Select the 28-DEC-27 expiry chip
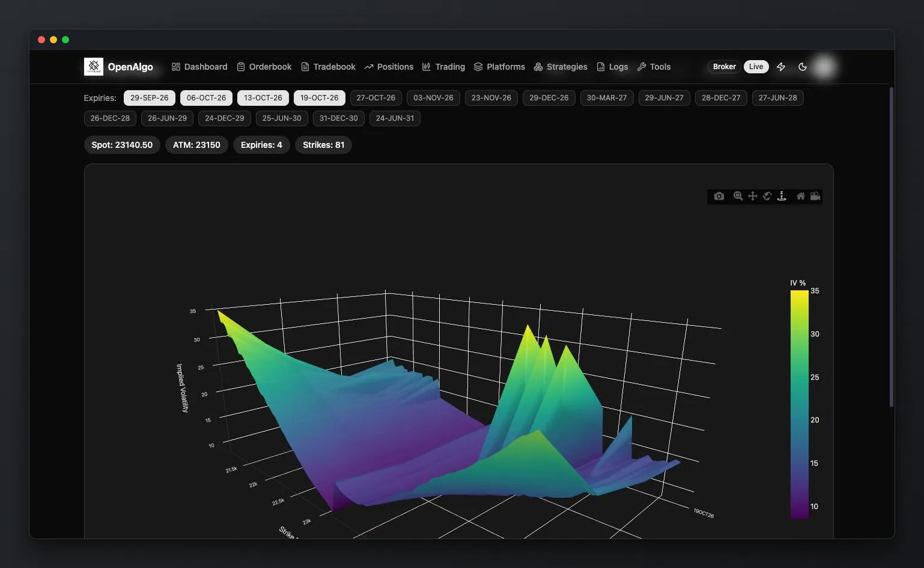924x568 pixels. 721,98
